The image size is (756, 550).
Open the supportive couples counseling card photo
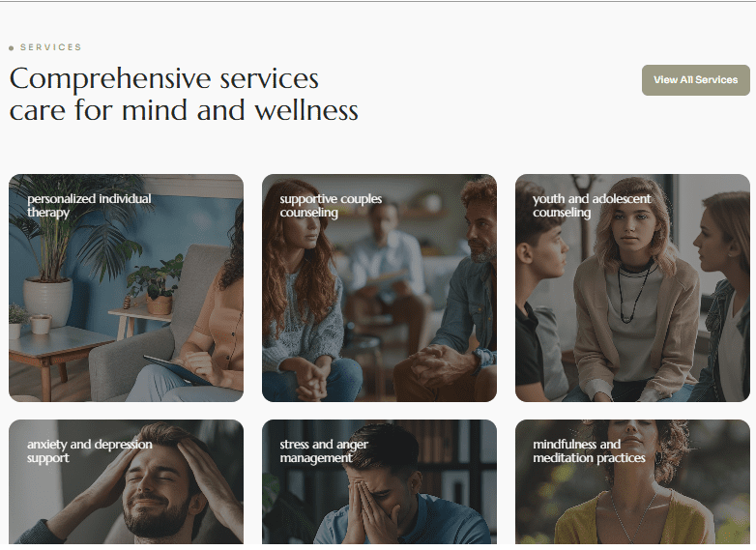(x=379, y=288)
